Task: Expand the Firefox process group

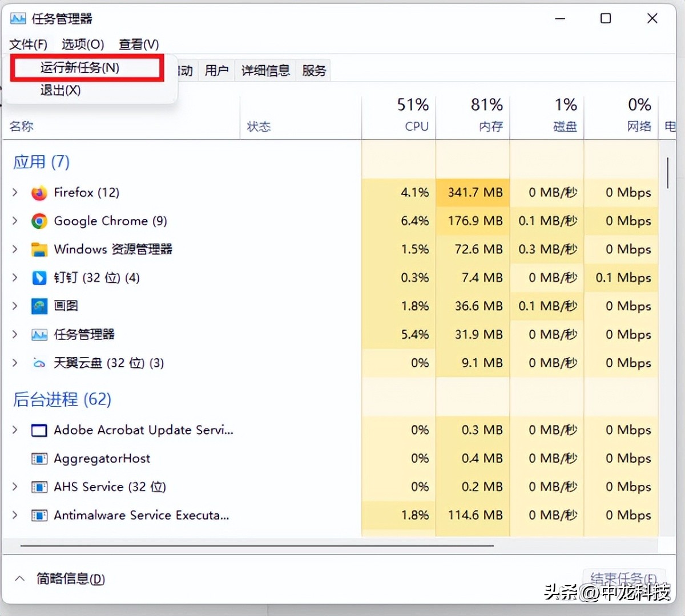Action: point(15,192)
